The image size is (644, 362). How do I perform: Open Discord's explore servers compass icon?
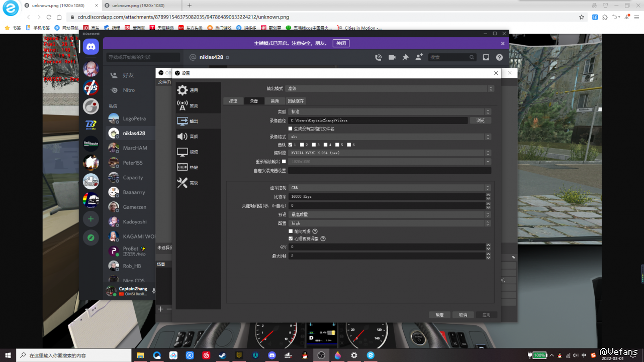[x=91, y=238]
